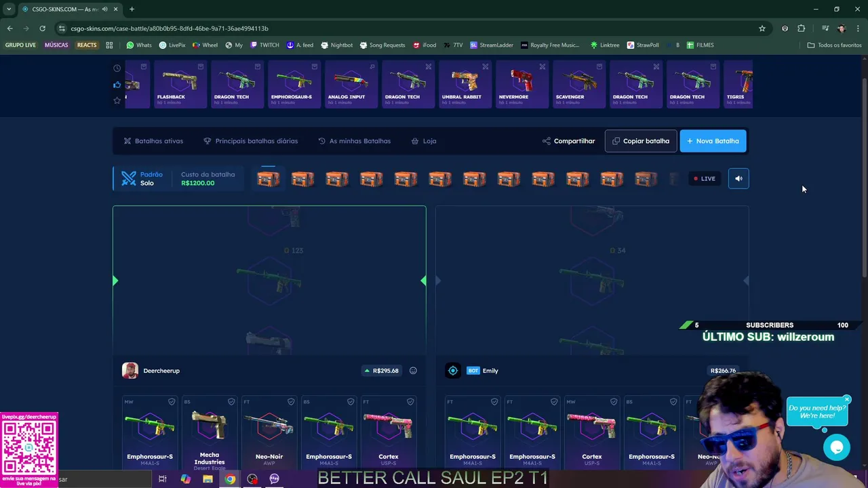
Task: Click the first case in the battle row
Action: click(x=268, y=179)
